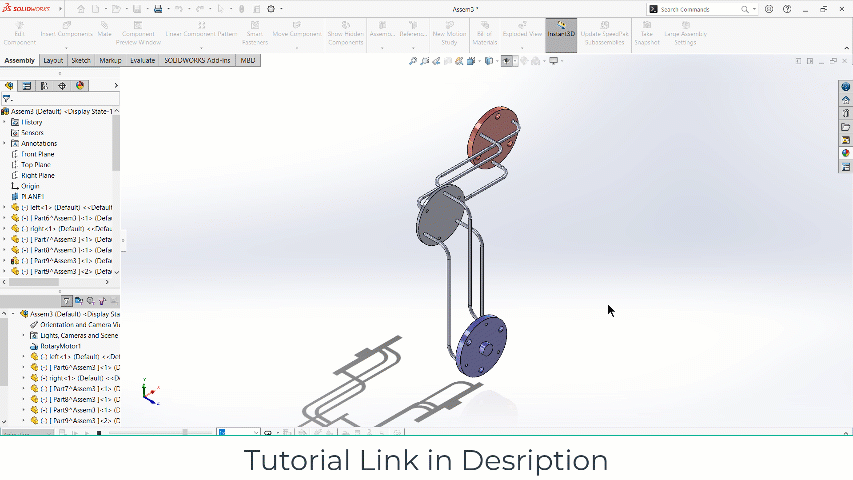Open Large Assembly Settings
853x480 pixels.
[685, 34]
